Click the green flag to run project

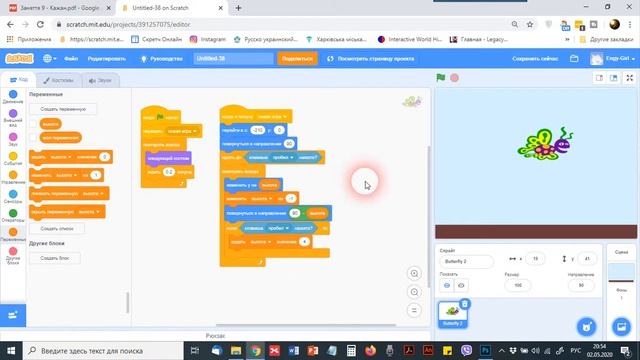pyautogui.click(x=440, y=78)
